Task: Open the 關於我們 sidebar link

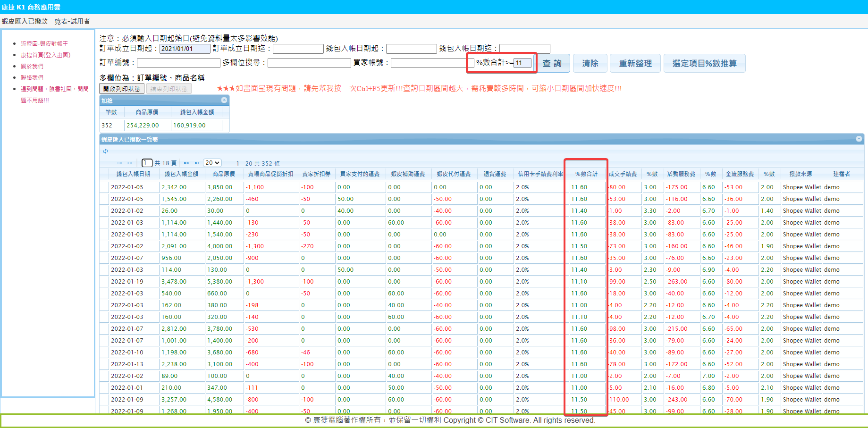Action: (x=32, y=66)
